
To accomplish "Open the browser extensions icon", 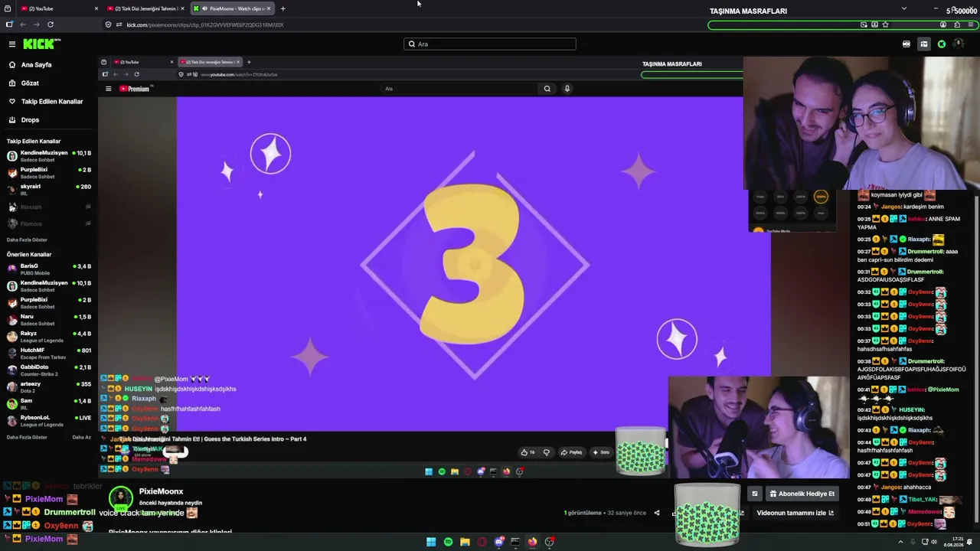I will pos(957,24).
